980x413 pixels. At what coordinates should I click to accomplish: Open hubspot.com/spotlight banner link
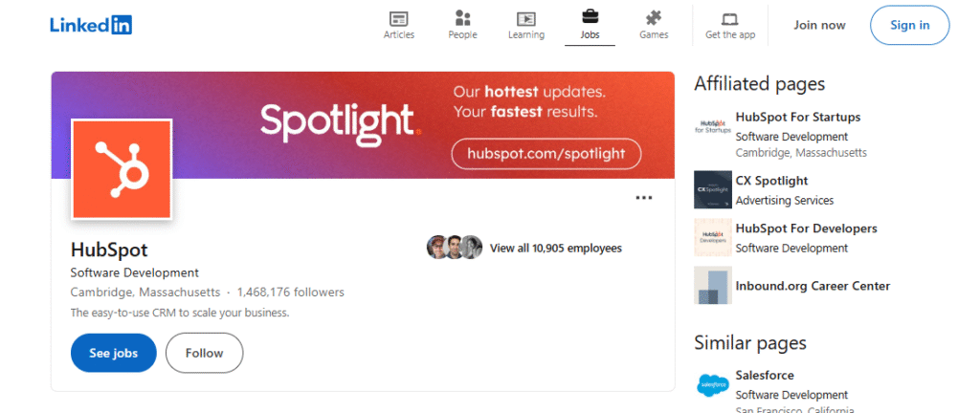click(546, 153)
